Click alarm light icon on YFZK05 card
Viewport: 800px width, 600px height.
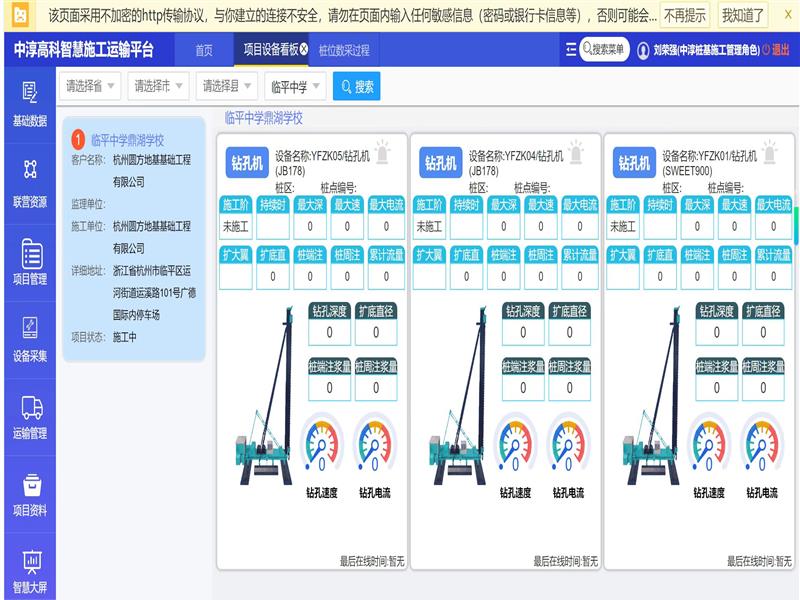[x=382, y=152]
